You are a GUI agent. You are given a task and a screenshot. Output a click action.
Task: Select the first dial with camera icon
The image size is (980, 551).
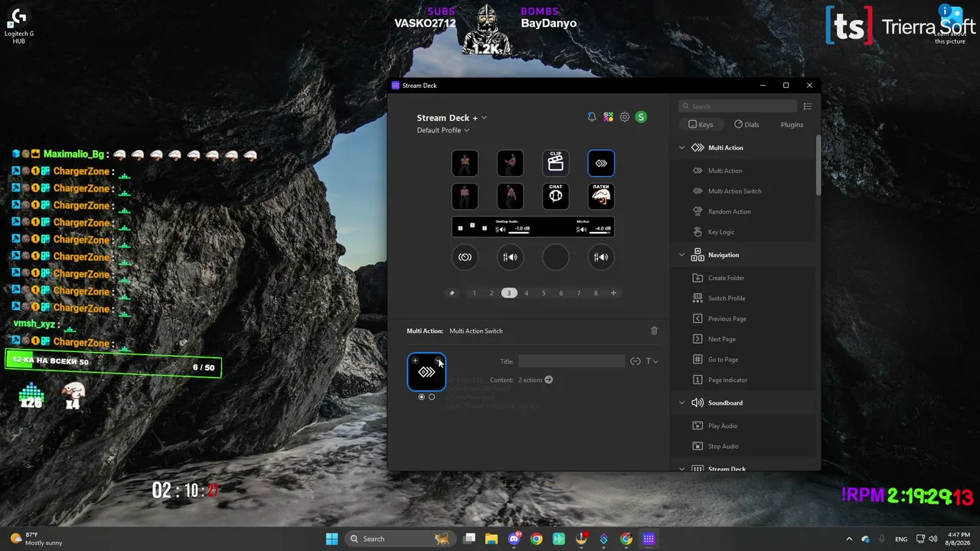465,257
